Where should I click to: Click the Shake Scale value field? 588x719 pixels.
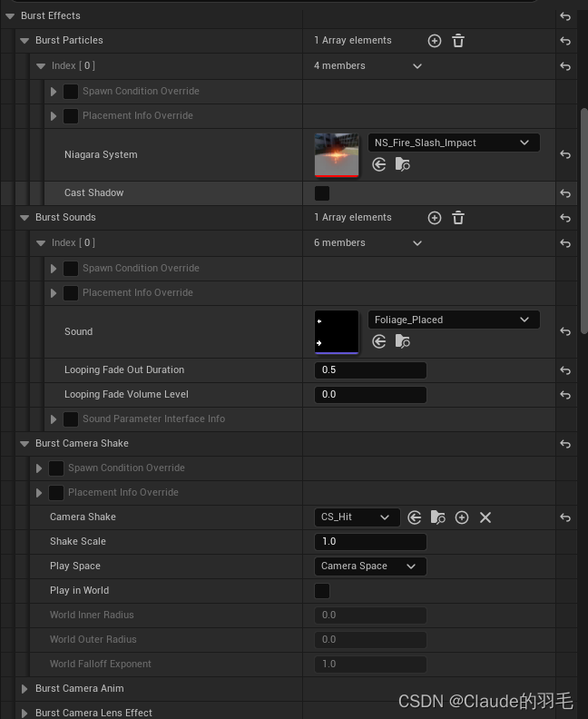(370, 542)
